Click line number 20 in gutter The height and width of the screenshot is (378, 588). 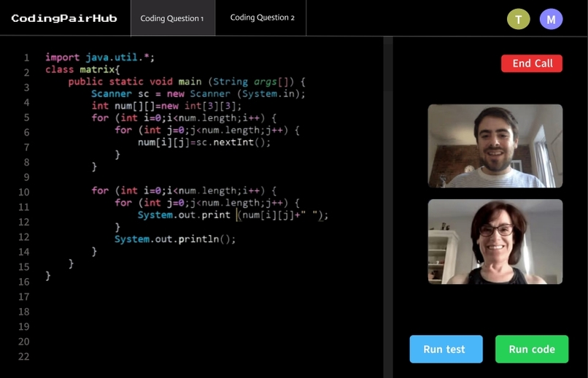(23, 342)
